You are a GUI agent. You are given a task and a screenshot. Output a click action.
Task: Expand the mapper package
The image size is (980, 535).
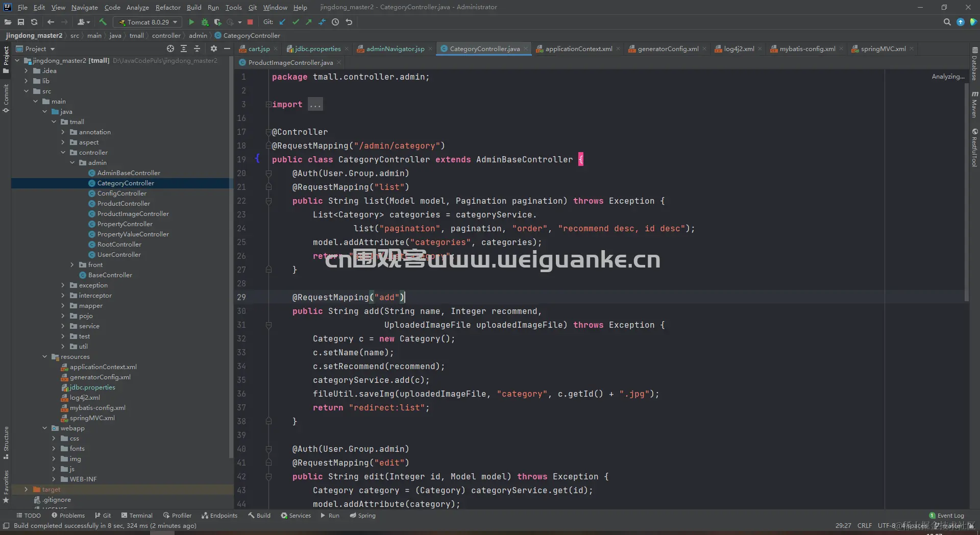pos(63,306)
